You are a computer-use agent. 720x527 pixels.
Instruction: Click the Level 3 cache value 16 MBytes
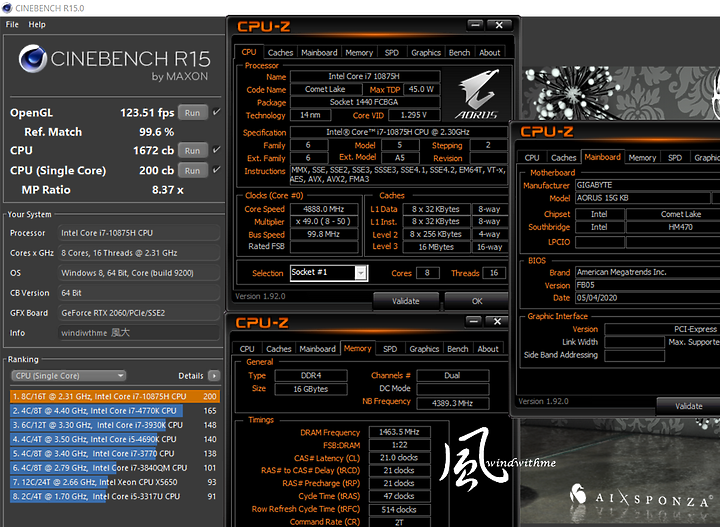[x=436, y=247]
